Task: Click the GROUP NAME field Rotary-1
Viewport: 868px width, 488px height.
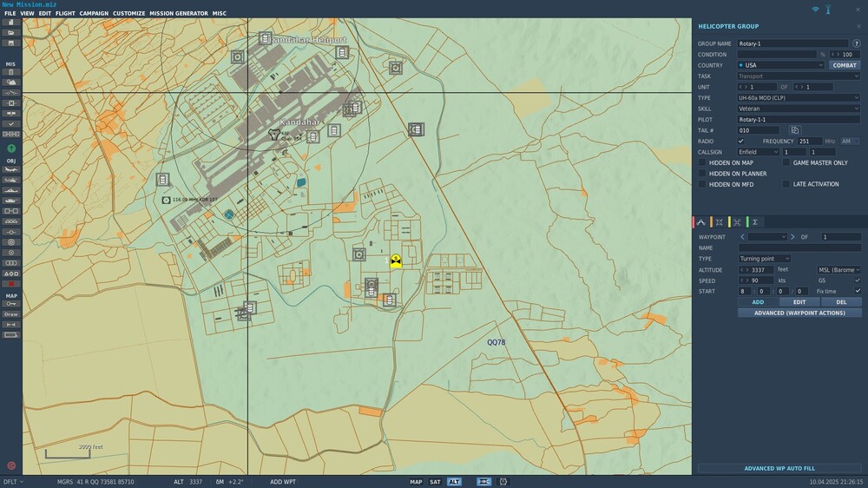Action: tap(792, 43)
